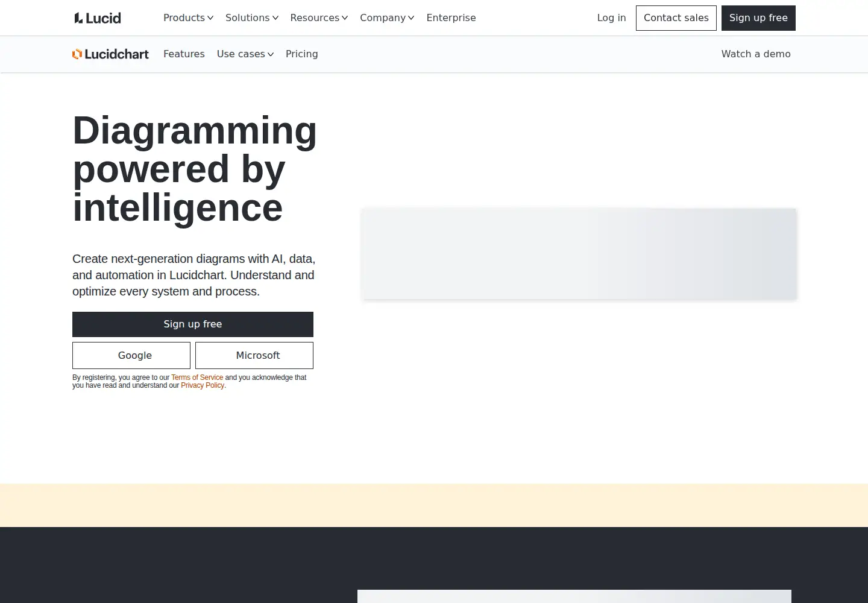Click the "Diagramming powered by intelligence" heading

[x=195, y=169]
